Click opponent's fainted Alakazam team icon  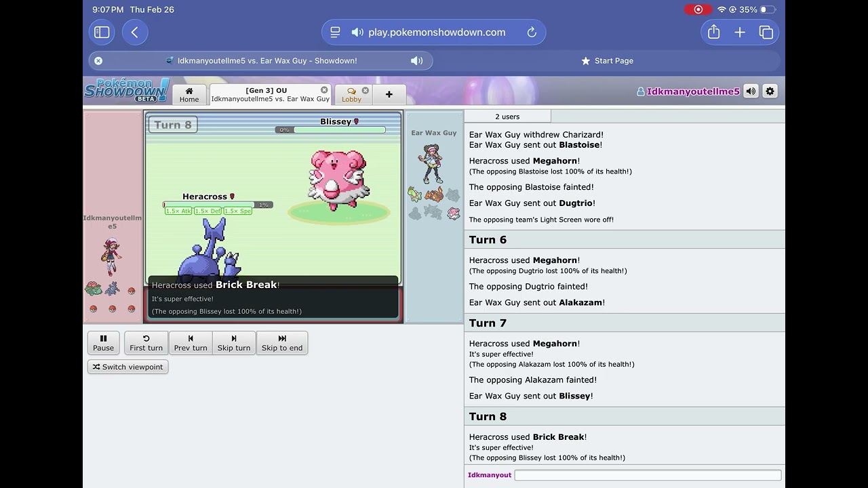tap(434, 213)
